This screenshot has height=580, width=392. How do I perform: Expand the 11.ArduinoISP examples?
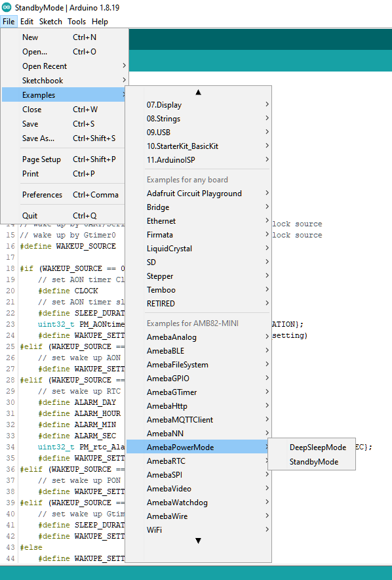click(199, 160)
